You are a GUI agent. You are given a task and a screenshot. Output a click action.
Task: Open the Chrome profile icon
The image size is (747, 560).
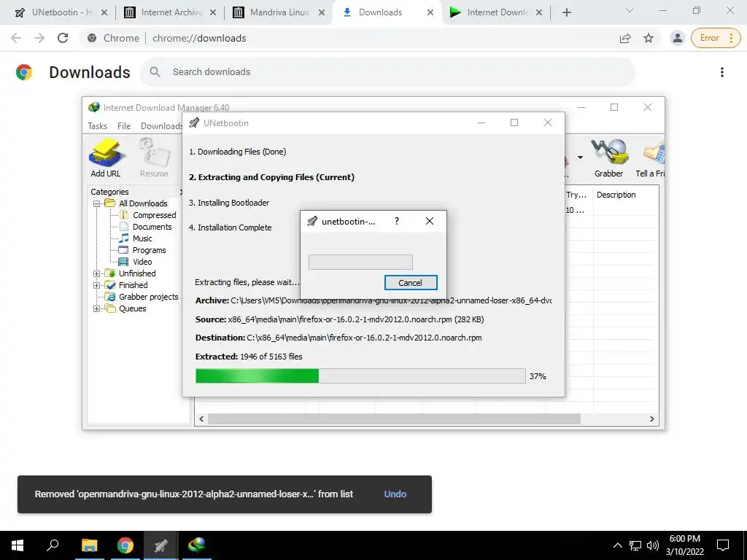click(x=677, y=38)
